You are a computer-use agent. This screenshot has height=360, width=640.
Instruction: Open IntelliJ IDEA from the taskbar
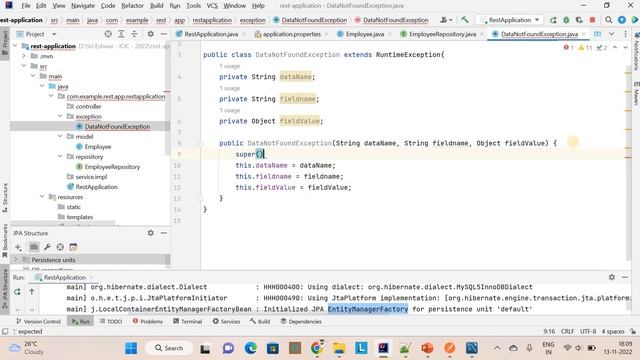(383, 348)
